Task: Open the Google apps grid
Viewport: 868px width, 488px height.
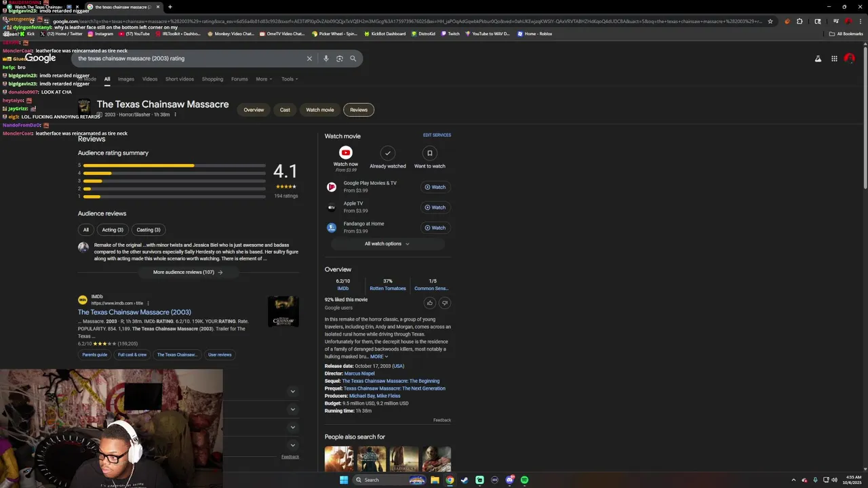Action: tap(834, 59)
